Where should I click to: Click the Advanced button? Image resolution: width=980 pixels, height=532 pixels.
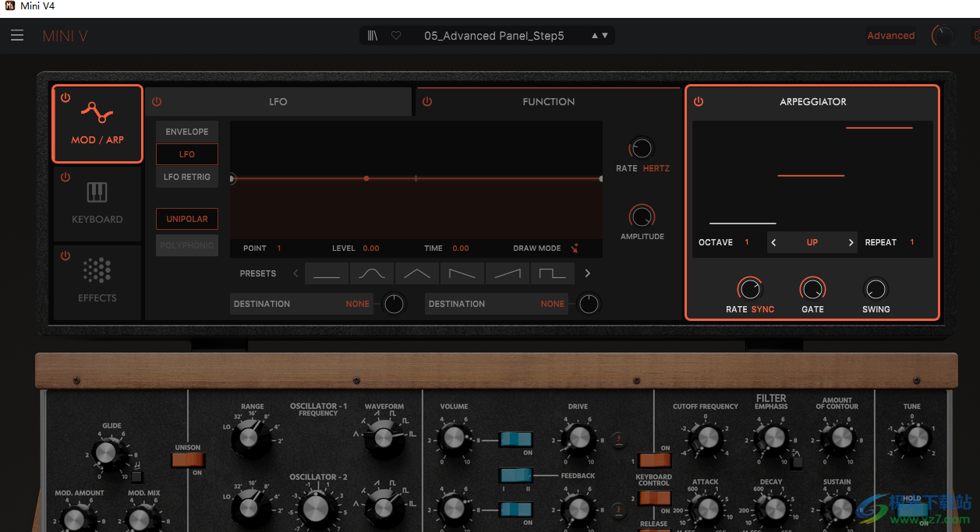[x=890, y=36]
